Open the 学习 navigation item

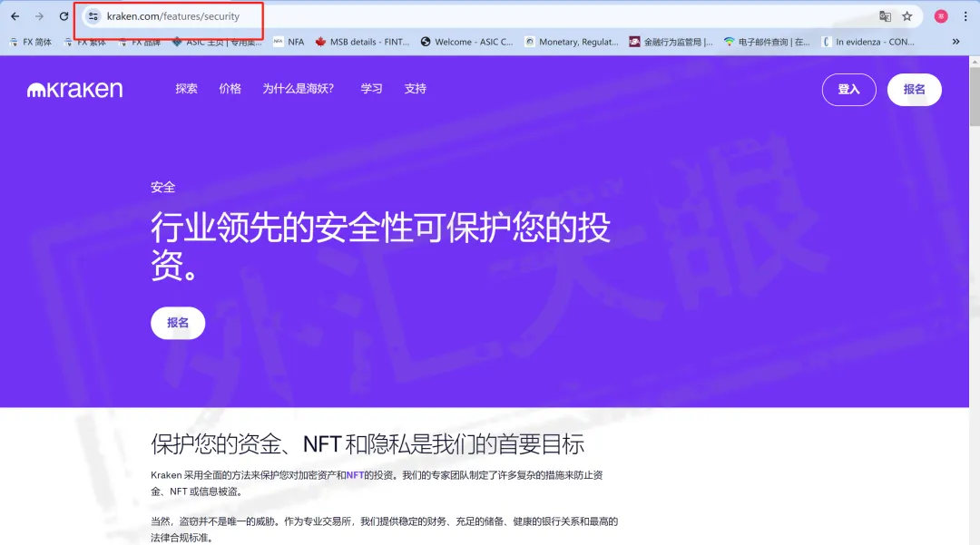(x=371, y=89)
